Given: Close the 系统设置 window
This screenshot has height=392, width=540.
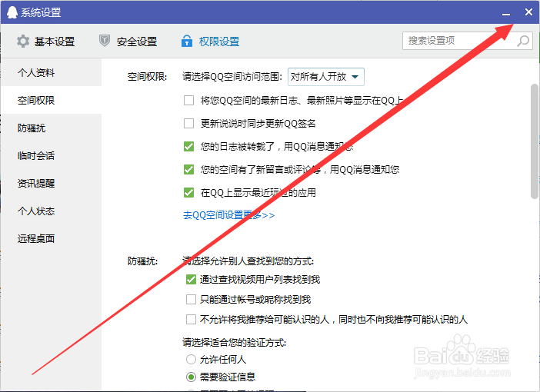Looking at the screenshot, I should pos(528,12).
